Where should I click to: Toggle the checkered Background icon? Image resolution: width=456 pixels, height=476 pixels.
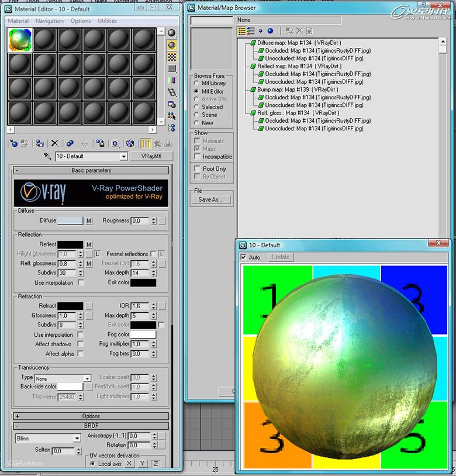pyautogui.click(x=172, y=57)
